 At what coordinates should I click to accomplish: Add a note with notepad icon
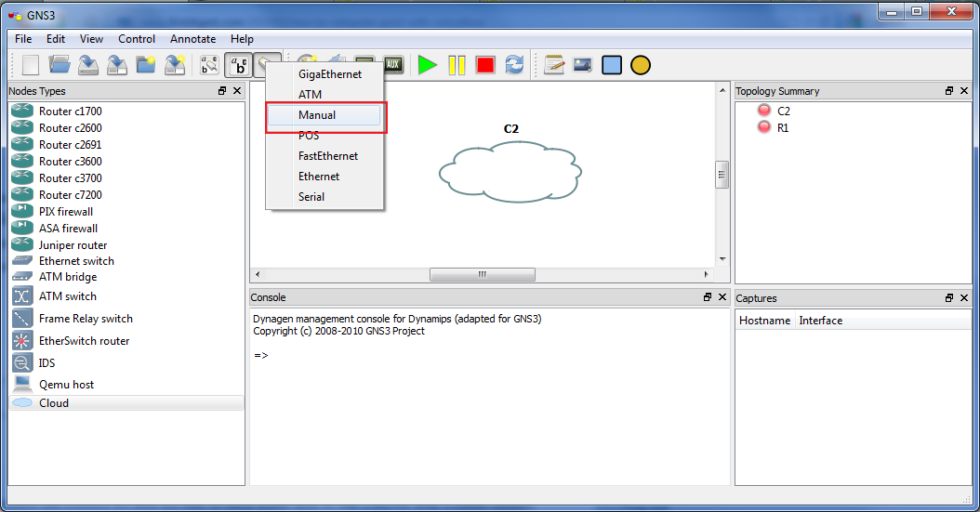coord(554,65)
